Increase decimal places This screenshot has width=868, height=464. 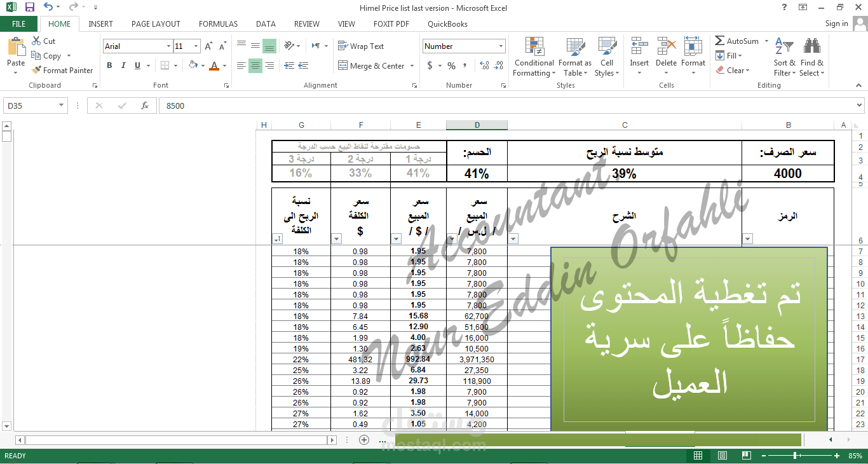484,65
